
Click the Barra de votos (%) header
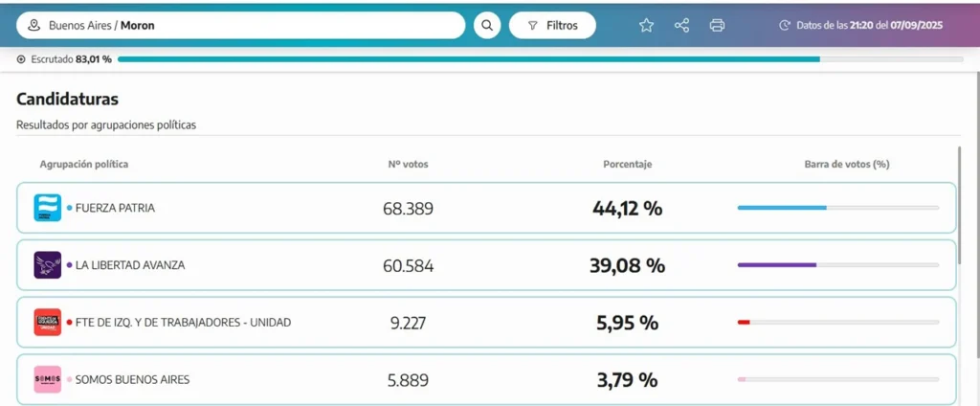(847, 165)
